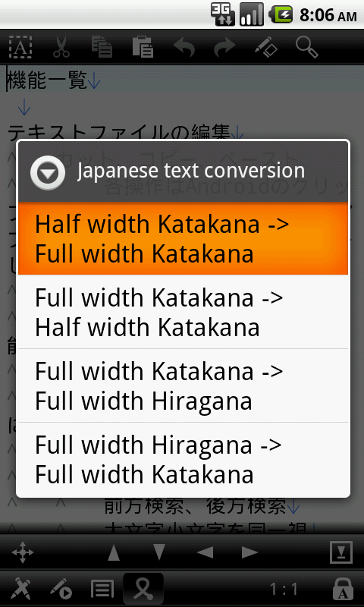Click the Cut scissors icon

pos(61,47)
